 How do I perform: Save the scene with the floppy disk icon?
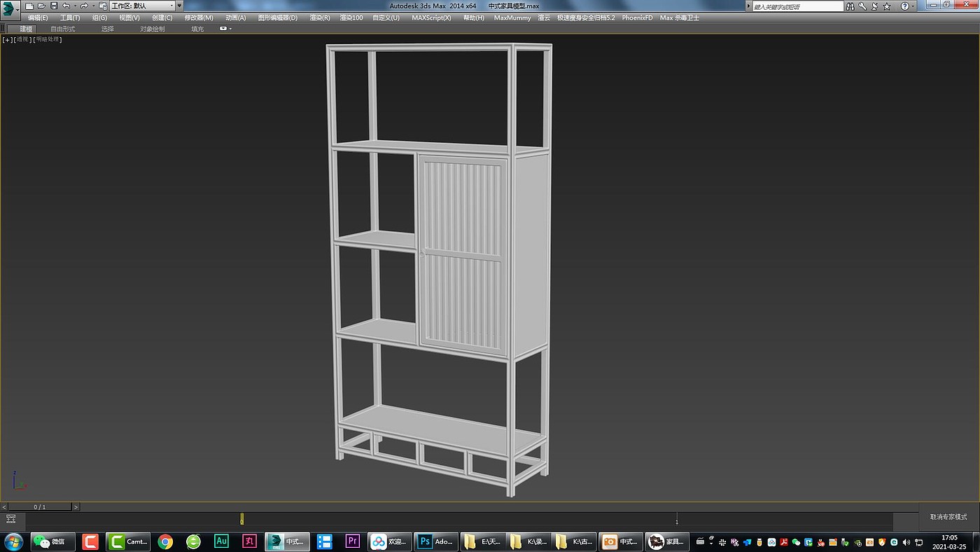coord(54,6)
